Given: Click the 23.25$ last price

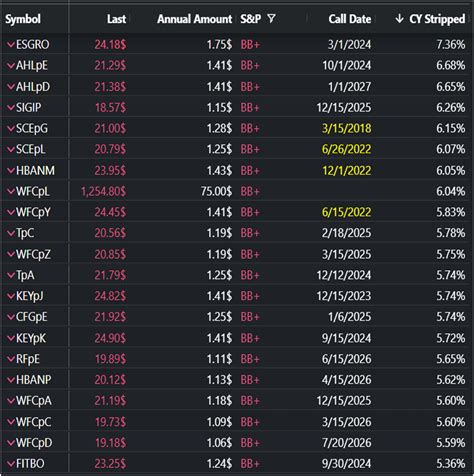Looking at the screenshot, I should coord(110,463).
